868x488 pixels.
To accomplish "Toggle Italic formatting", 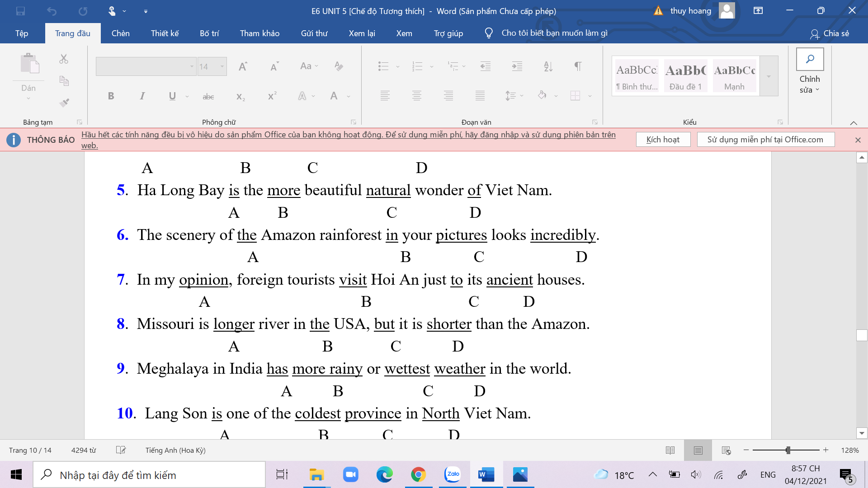I will pos(142,96).
